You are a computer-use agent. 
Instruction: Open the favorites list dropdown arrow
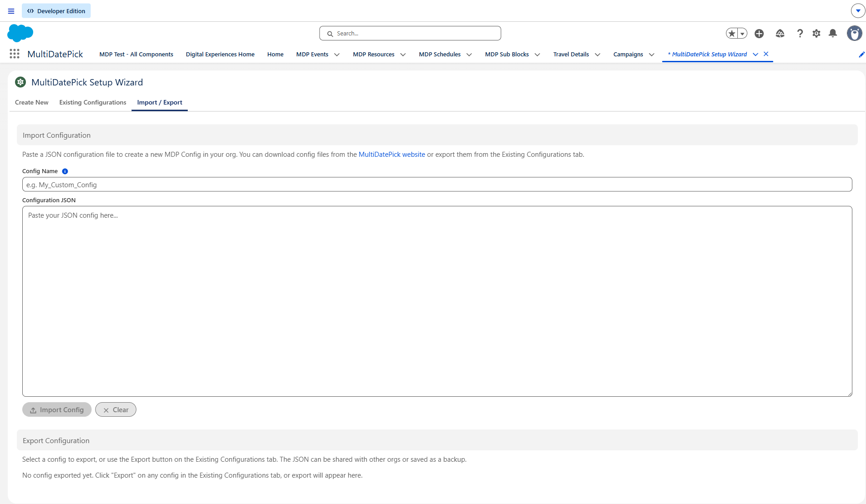pyautogui.click(x=742, y=33)
